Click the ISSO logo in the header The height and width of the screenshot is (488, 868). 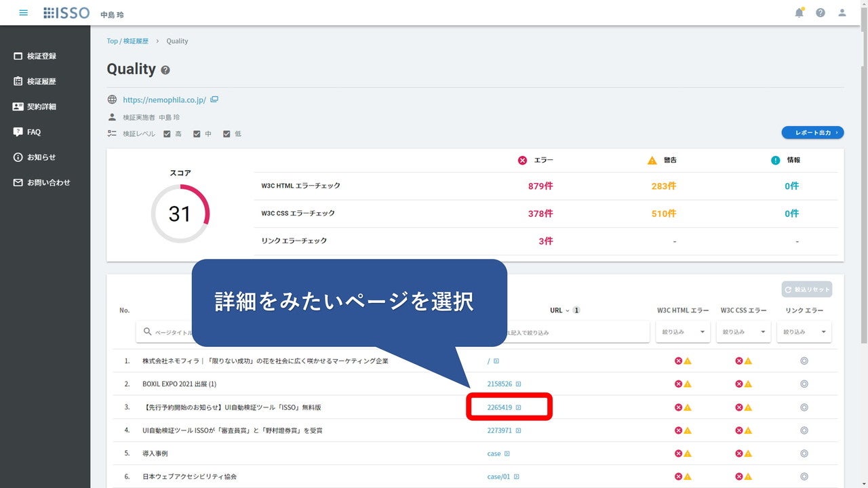pos(66,13)
